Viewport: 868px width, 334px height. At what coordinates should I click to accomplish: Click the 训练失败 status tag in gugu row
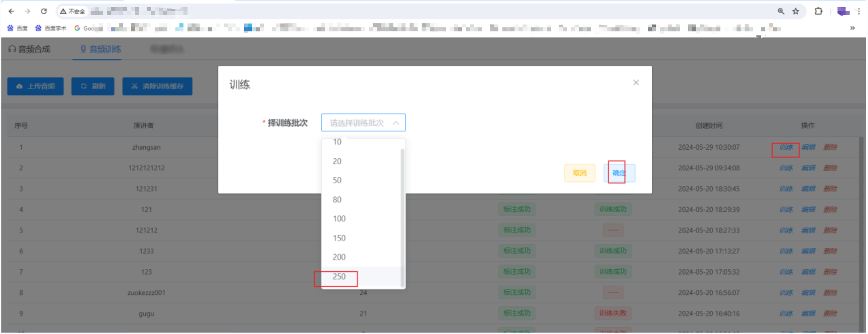tap(613, 313)
